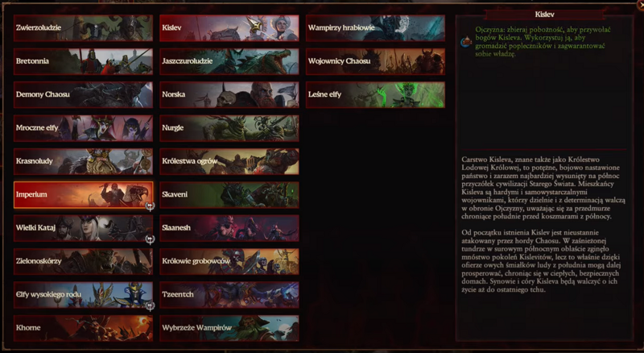The height and width of the screenshot is (353, 644).
Task: Click the small emblem on Imperium banner
Action: [x=150, y=206]
